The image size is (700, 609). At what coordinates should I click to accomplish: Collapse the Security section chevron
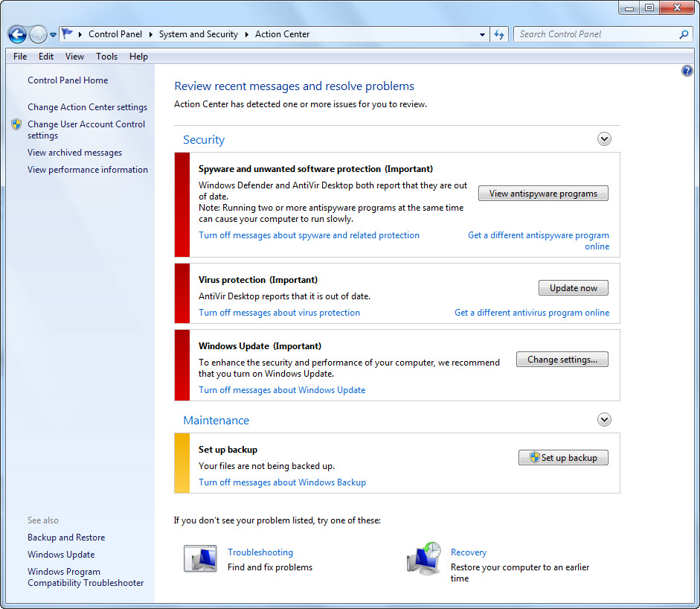[604, 139]
